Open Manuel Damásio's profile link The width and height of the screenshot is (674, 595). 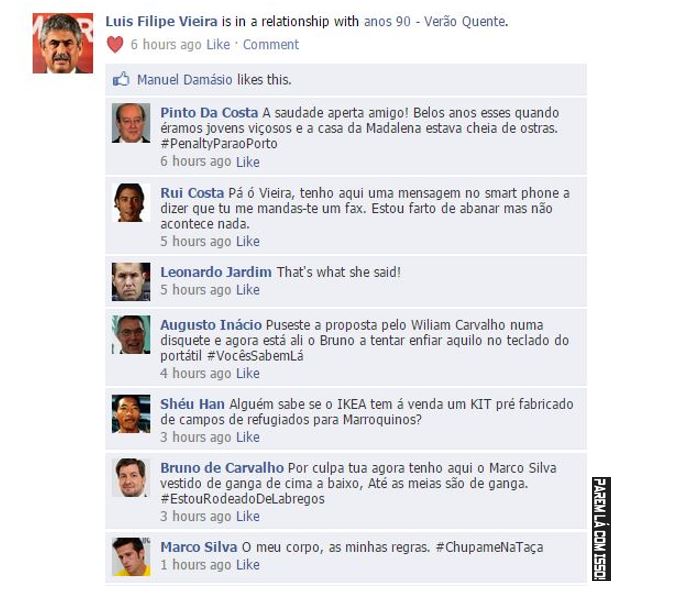pos(184,80)
